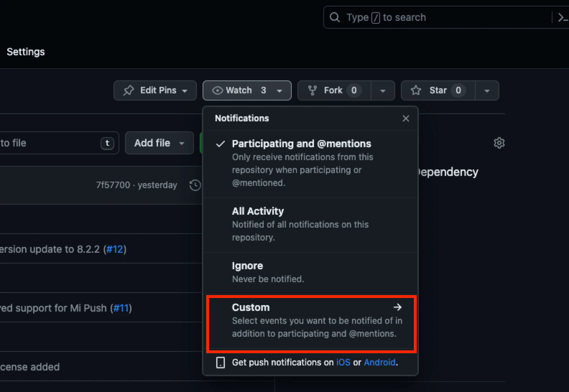Screen dimensions: 569x392
Task: Click the Fork 0 button
Action: 334,90
